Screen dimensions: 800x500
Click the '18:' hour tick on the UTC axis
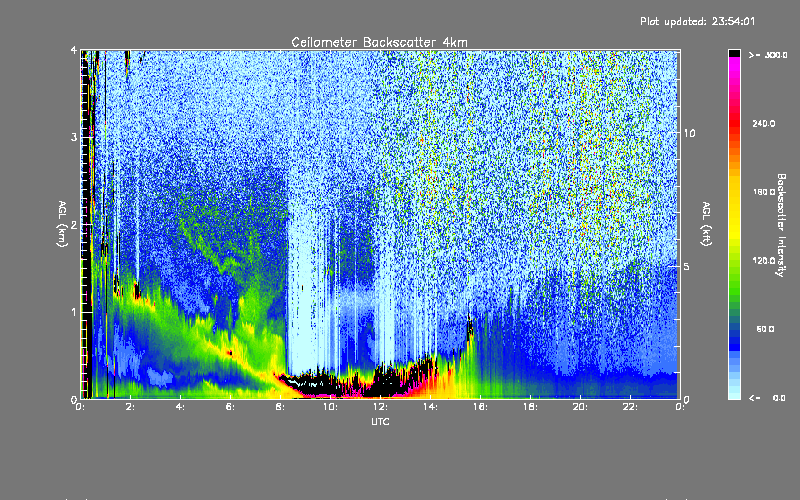coord(530,407)
